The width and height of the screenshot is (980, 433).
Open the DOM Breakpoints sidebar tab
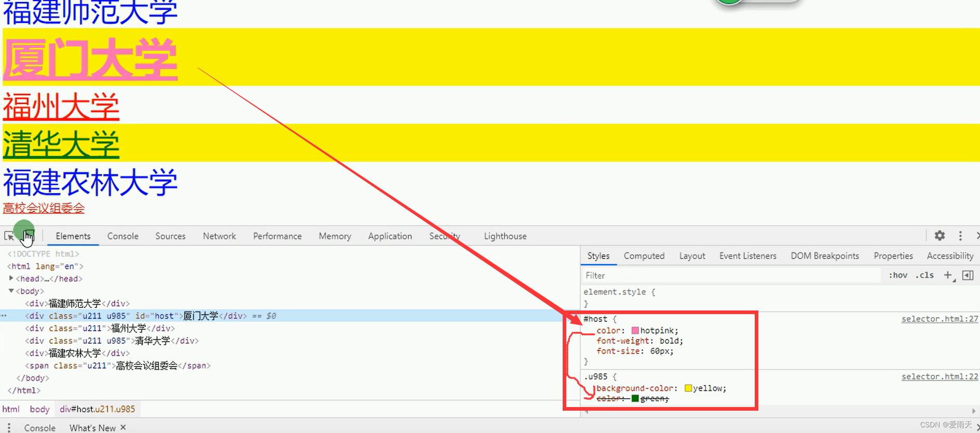[x=825, y=256]
